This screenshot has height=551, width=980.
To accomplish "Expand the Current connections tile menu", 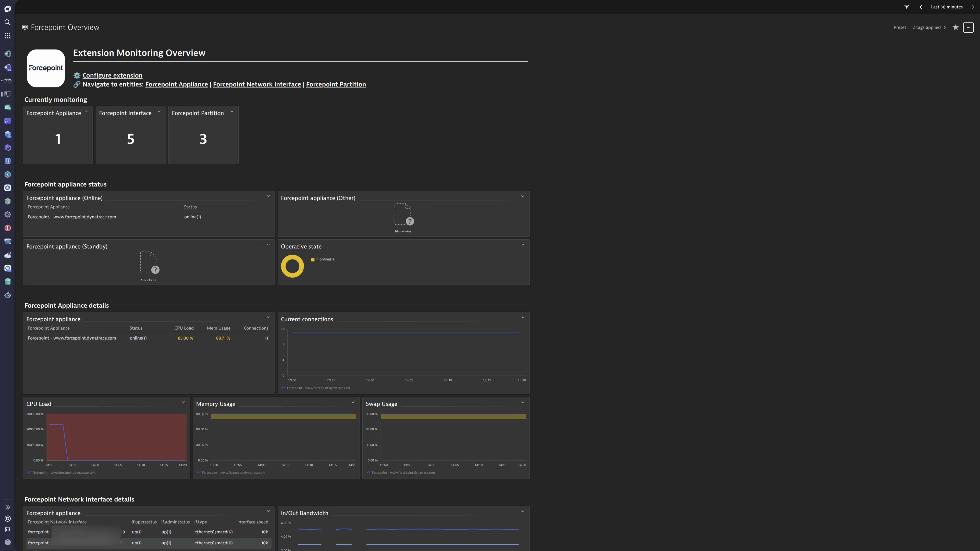I will point(523,318).
